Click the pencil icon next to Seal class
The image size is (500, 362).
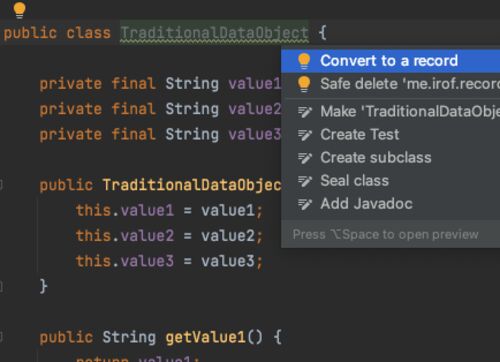305,181
